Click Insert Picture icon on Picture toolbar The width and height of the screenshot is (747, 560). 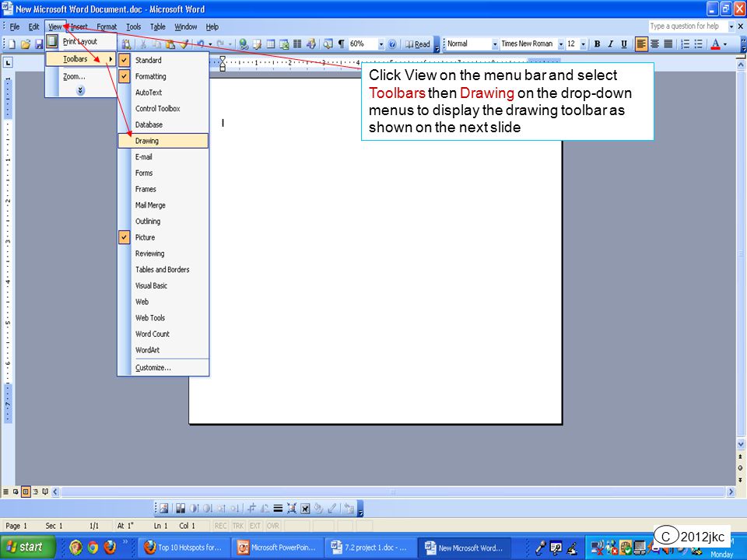pyautogui.click(x=164, y=509)
